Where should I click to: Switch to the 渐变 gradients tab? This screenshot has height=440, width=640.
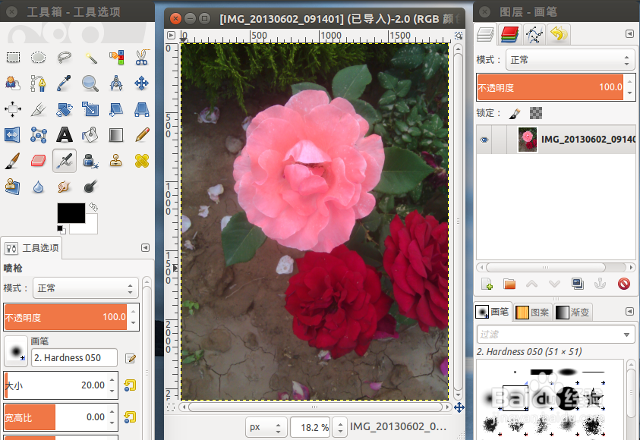573,313
